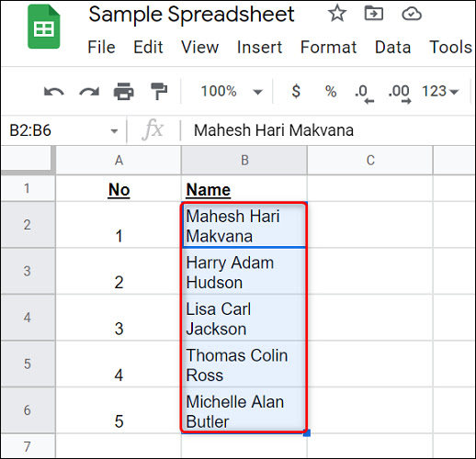Print the spreadsheet using printer icon
Screen dimensions: 476x459
[x=124, y=91]
